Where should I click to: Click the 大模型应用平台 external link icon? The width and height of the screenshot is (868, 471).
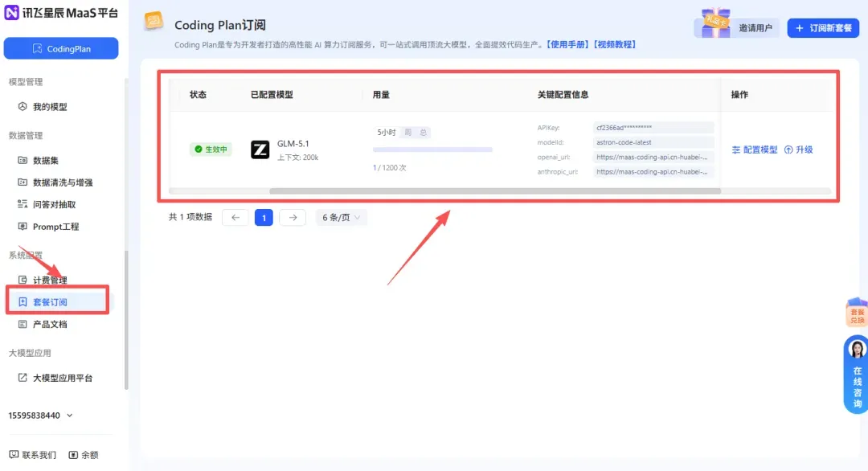click(23, 378)
